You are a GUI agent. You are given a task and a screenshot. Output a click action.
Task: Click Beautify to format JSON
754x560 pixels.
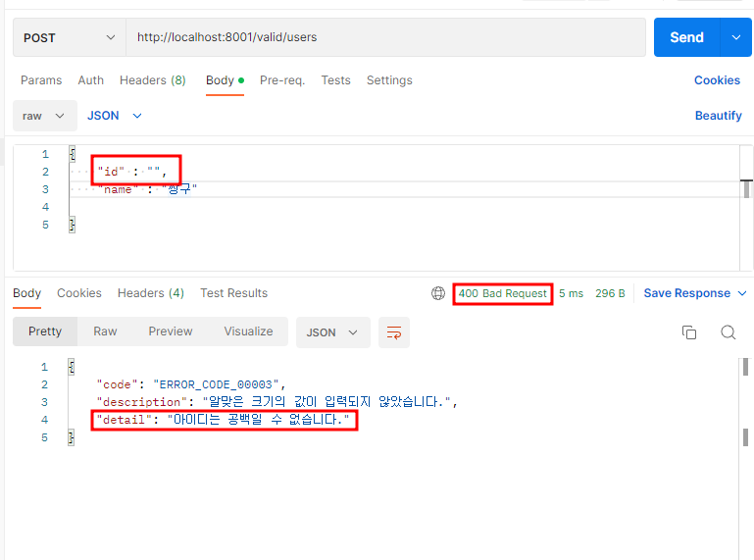719,116
